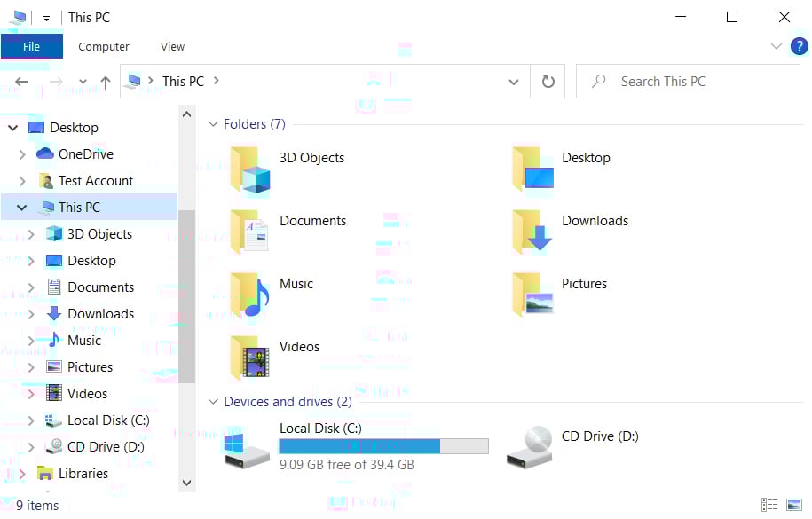Open the Downloads folder icon in Folders
This screenshot has height=519, width=812.
point(532,232)
